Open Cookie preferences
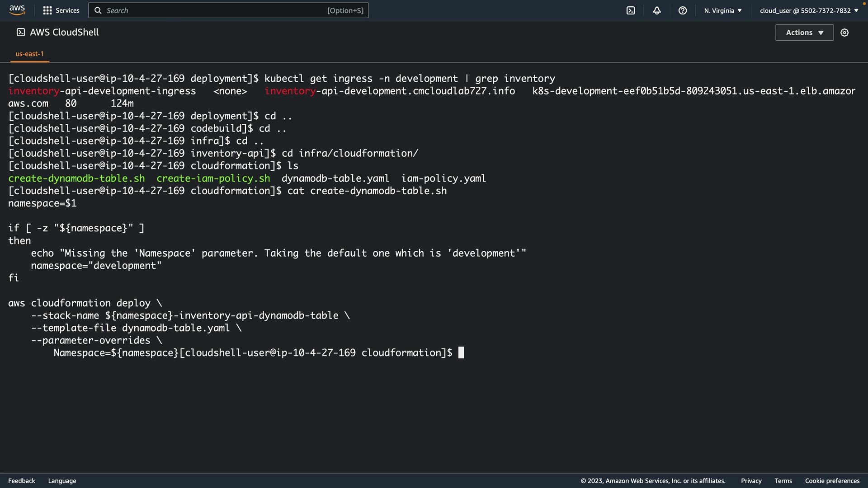This screenshot has height=488, width=868. [832, 481]
